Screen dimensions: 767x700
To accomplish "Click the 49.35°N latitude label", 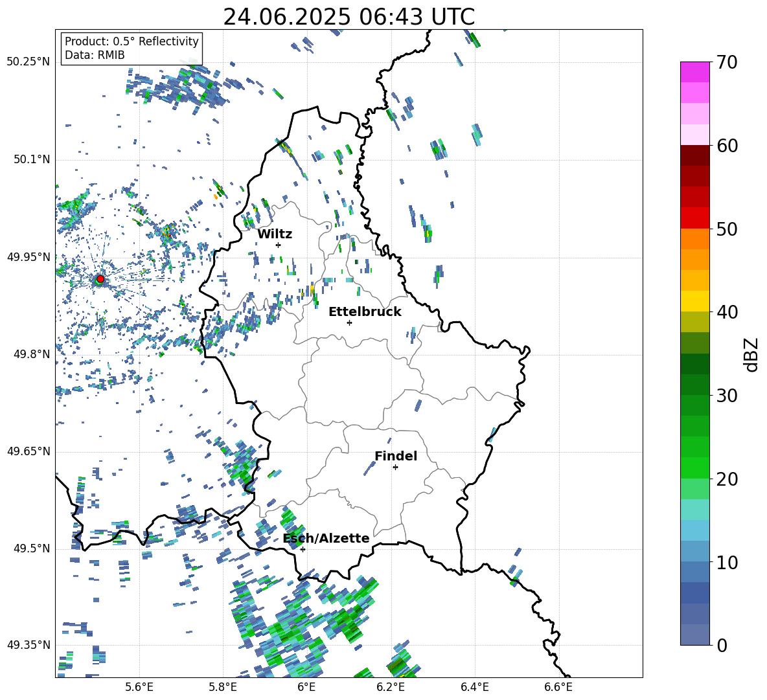I will pyautogui.click(x=29, y=645).
